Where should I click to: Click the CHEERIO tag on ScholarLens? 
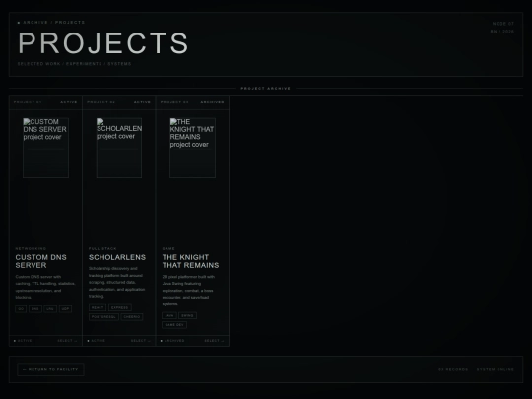point(132,317)
